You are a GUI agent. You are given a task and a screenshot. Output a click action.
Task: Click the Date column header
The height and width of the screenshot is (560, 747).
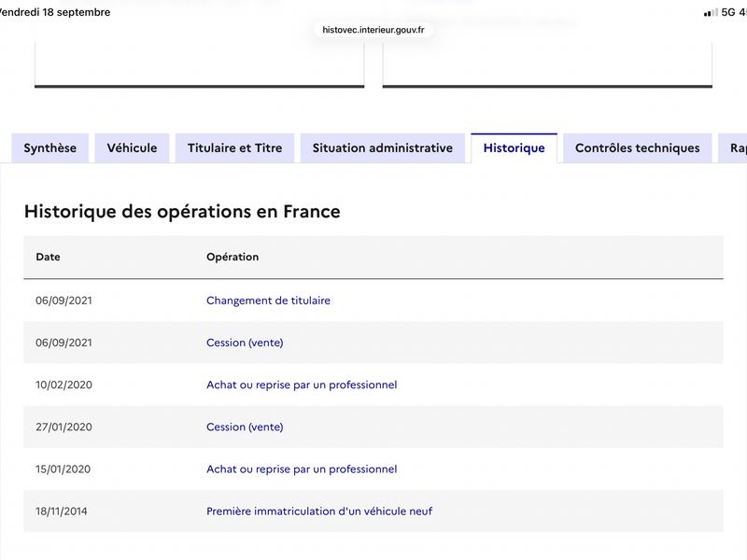[49, 258]
